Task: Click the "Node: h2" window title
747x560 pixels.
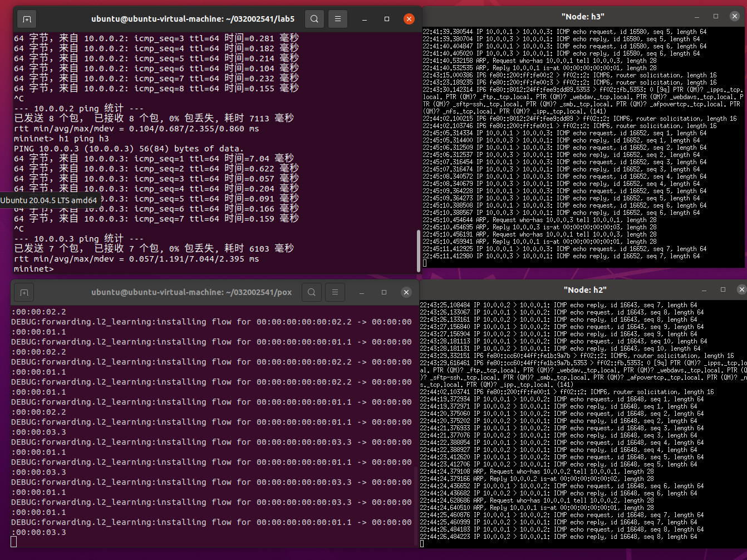Action: tap(585, 289)
